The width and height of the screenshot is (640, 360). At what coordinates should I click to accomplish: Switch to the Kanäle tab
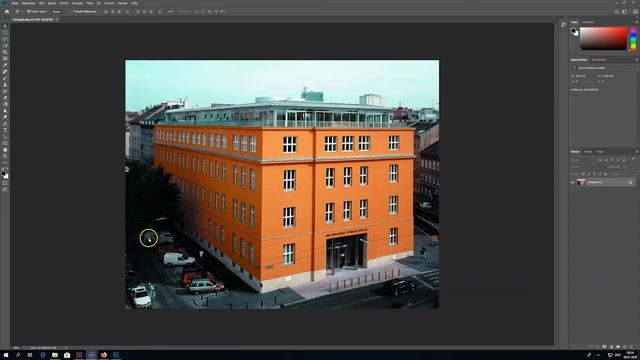pyautogui.click(x=588, y=151)
